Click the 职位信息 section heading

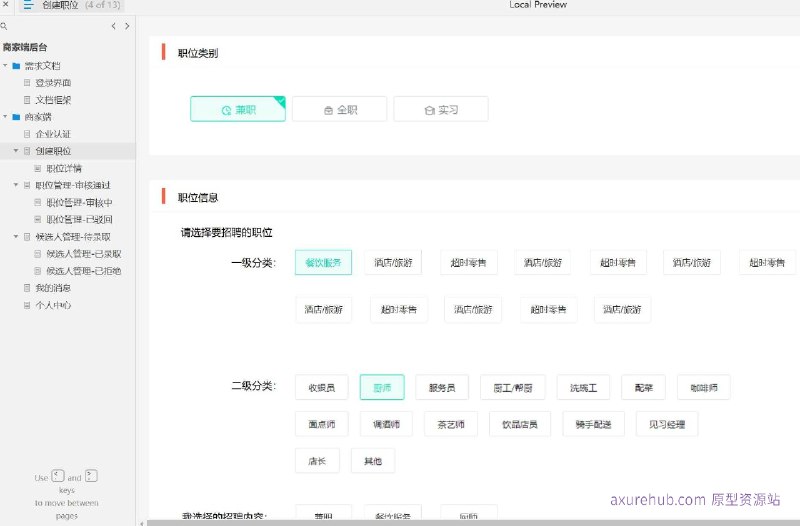click(198, 197)
